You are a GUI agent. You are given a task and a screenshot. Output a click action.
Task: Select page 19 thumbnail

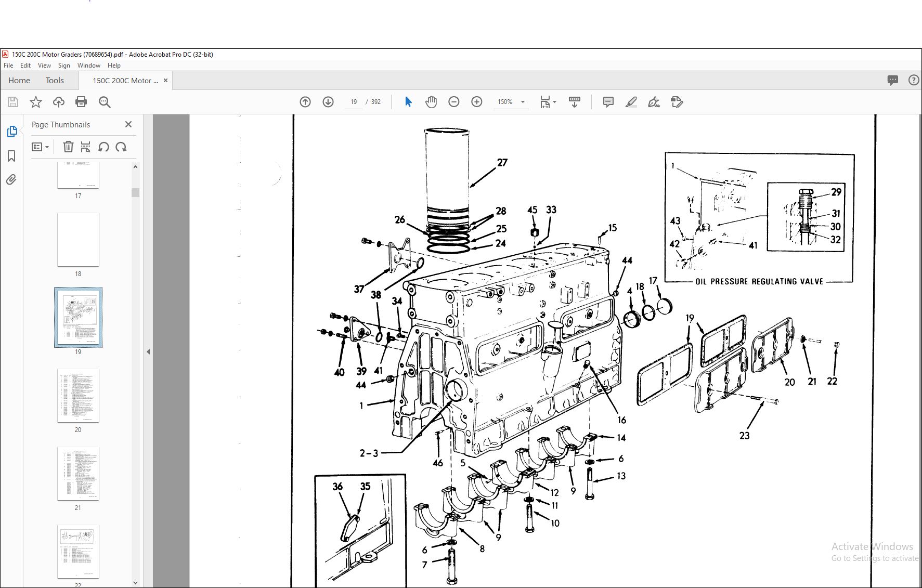point(78,317)
